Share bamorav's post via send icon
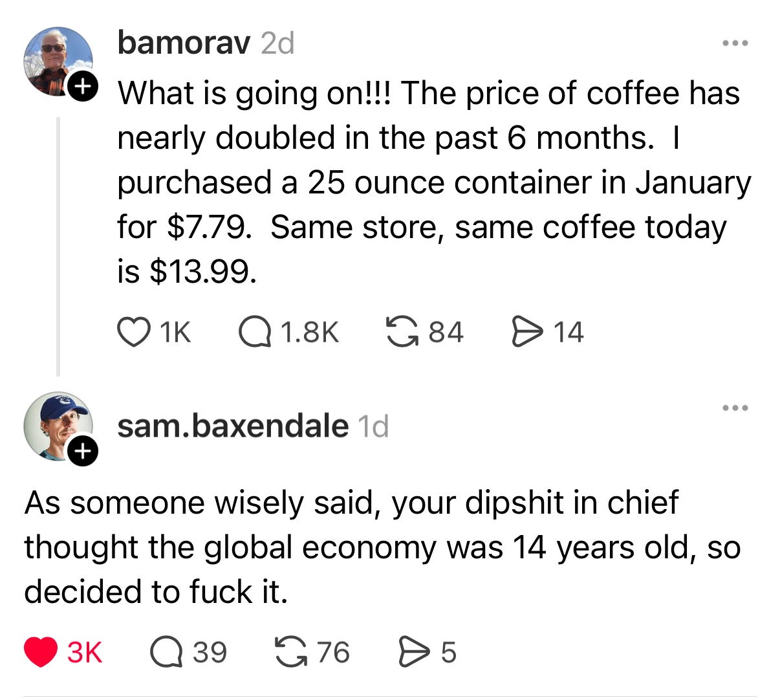This screenshot has width=780, height=700. pos(526,332)
